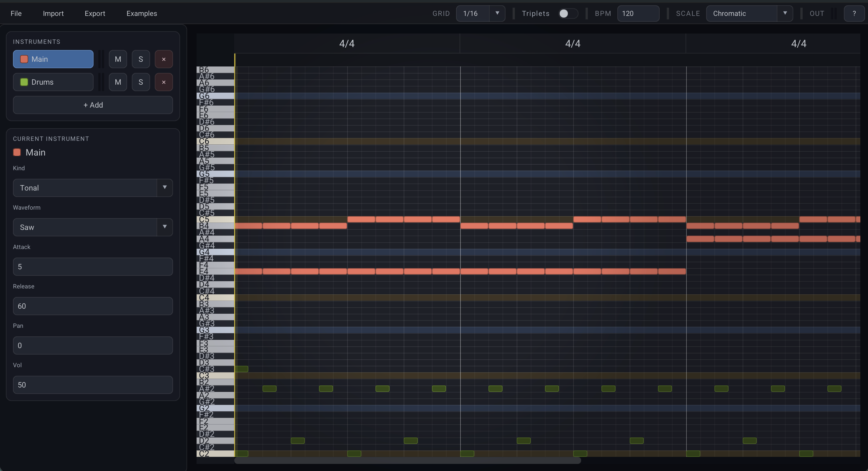
Task: Toggle the Triplets switch
Action: pyautogui.click(x=568, y=14)
